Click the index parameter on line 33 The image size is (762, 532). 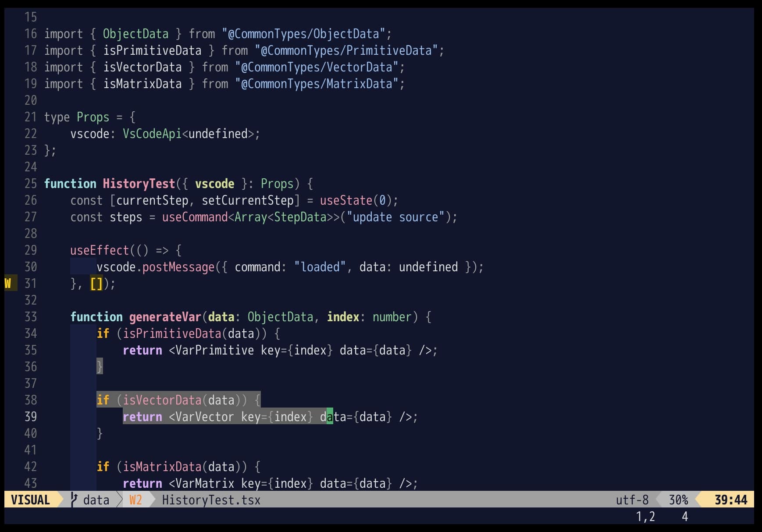(x=343, y=317)
